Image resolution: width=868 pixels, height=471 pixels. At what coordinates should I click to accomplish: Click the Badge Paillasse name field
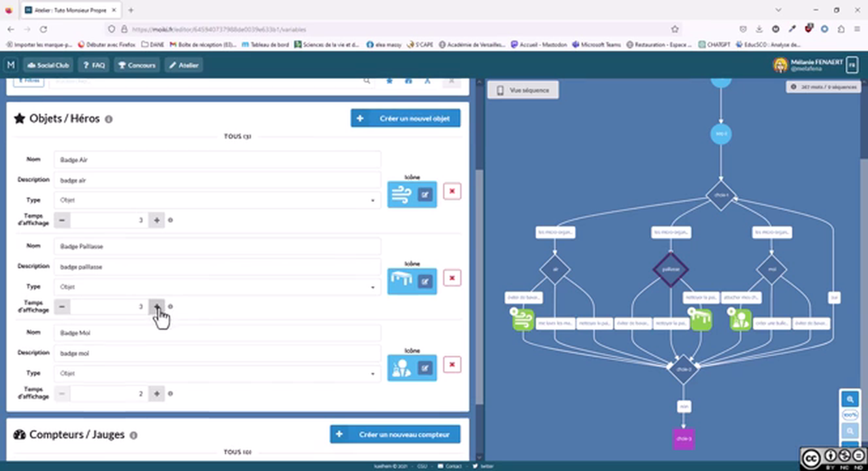[x=217, y=247]
